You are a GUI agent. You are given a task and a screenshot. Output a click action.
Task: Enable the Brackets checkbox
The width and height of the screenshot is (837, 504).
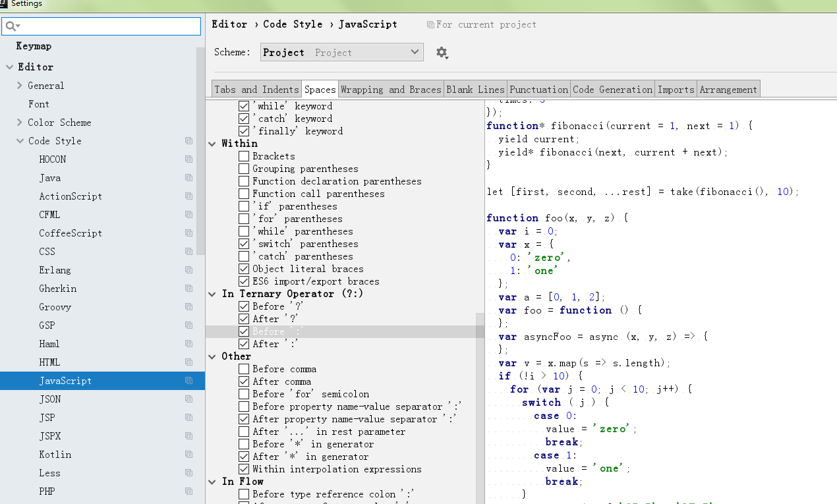pyautogui.click(x=244, y=156)
